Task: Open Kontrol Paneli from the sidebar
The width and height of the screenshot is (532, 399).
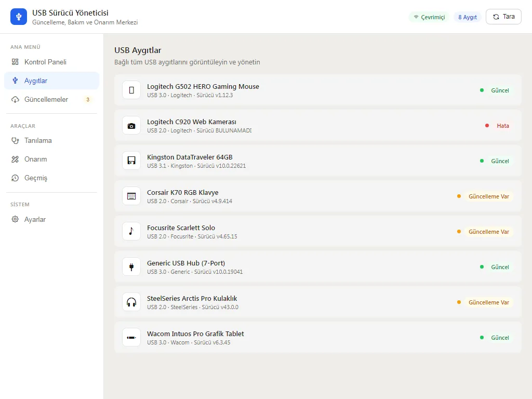Action: coord(51,62)
